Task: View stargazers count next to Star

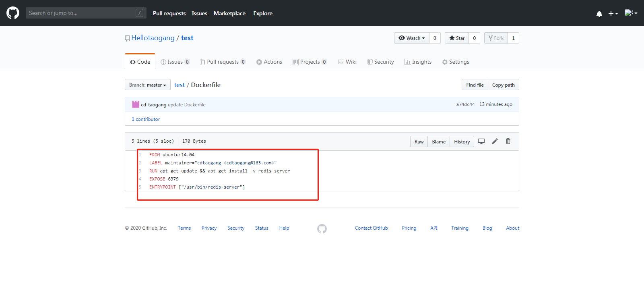Action: (475, 38)
